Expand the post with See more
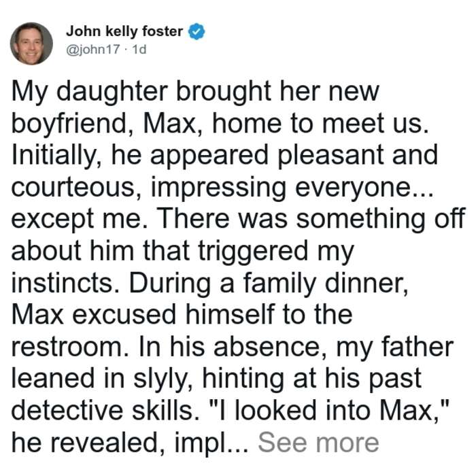 click(318, 443)
